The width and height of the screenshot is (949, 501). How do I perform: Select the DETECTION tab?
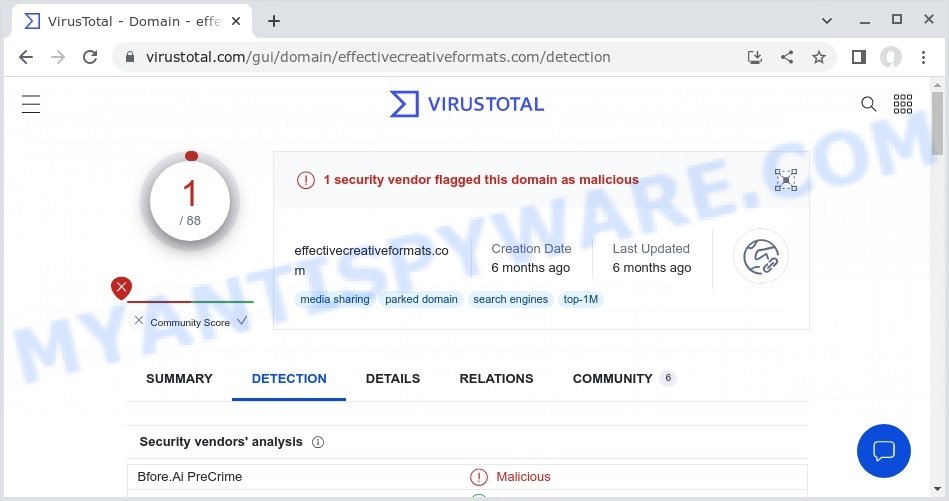289,379
